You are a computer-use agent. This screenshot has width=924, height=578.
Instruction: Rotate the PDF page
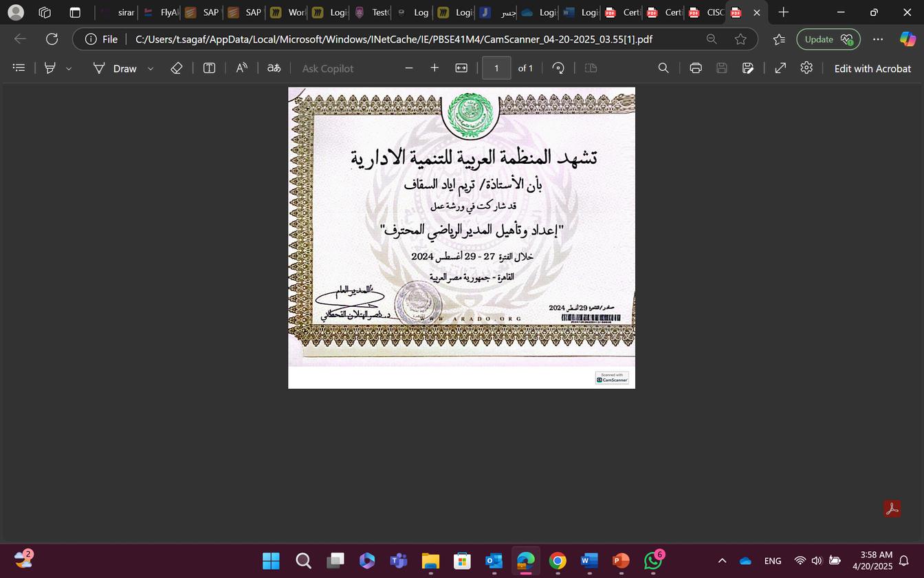(558, 68)
